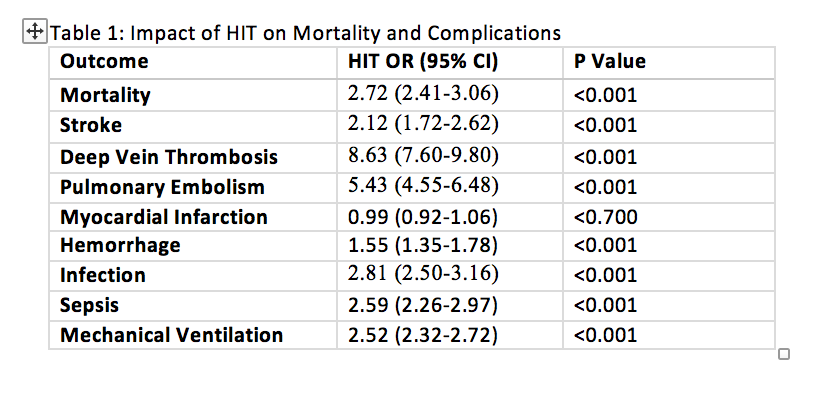Click the Deep Vein Thrombosis cell

click(193, 158)
